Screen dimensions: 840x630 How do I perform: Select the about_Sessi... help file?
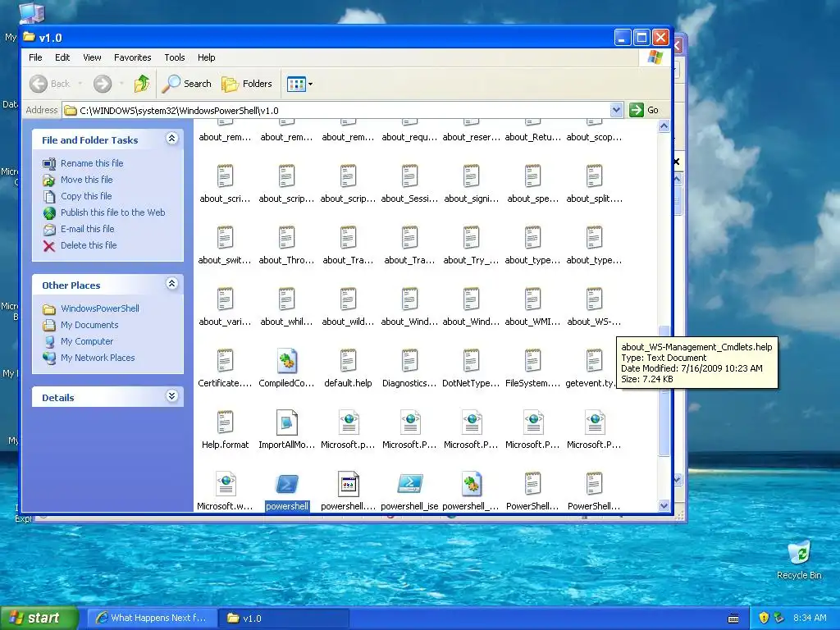pyautogui.click(x=410, y=176)
